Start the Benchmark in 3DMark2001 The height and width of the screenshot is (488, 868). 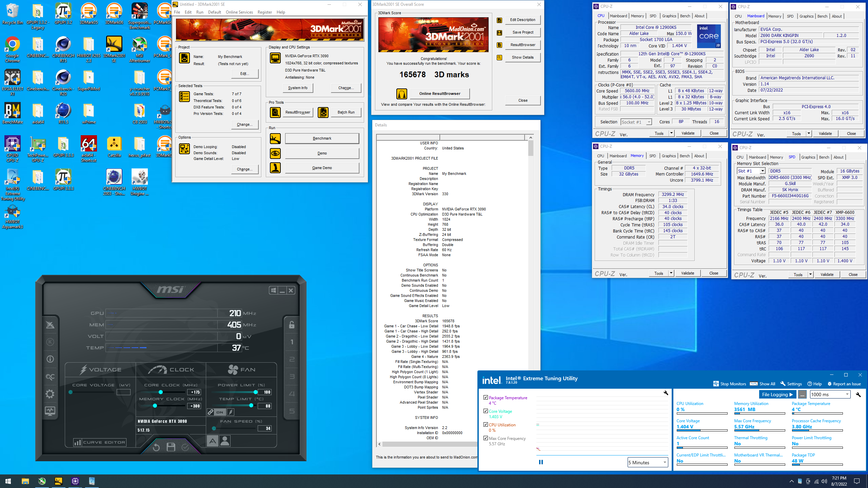322,138
